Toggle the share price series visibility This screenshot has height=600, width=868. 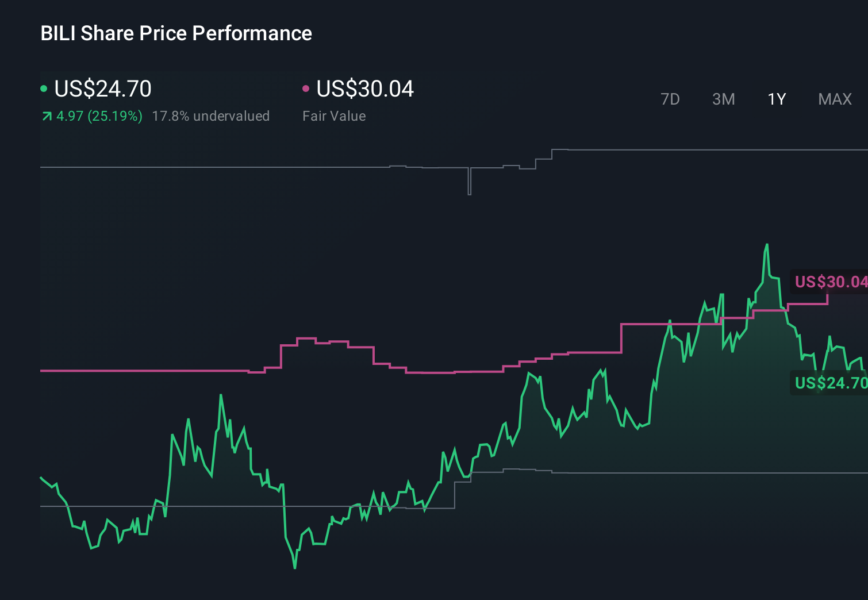click(44, 88)
